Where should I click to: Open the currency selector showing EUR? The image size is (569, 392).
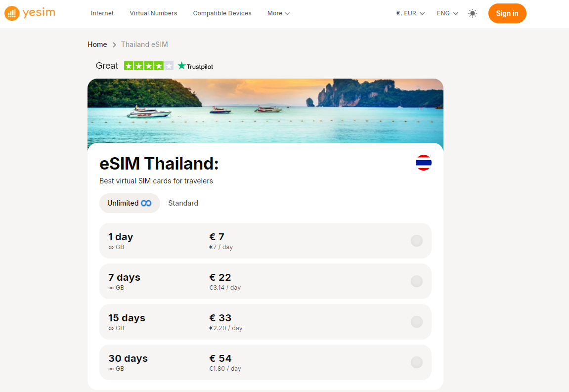[409, 13]
